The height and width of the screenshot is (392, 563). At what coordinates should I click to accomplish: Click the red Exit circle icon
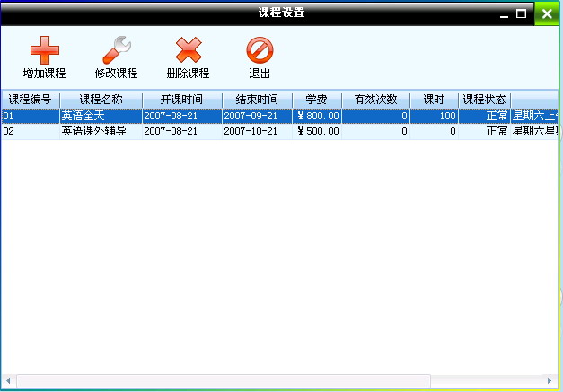tap(260, 50)
